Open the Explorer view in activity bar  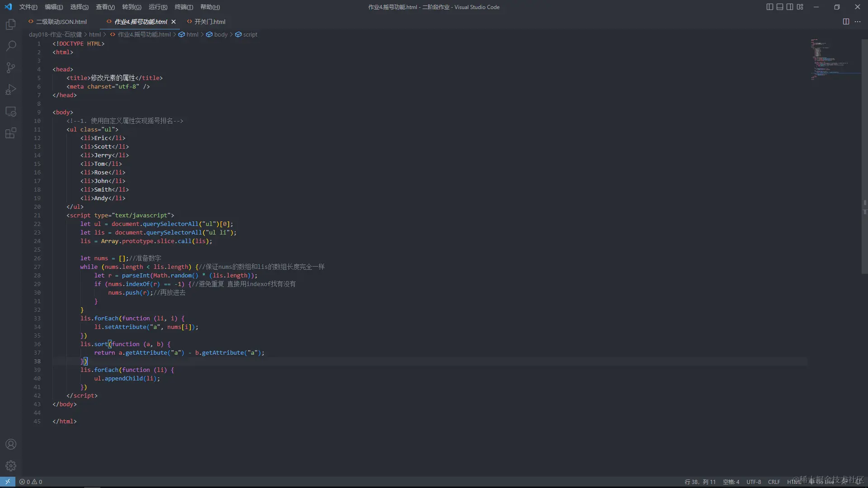pos(11,24)
